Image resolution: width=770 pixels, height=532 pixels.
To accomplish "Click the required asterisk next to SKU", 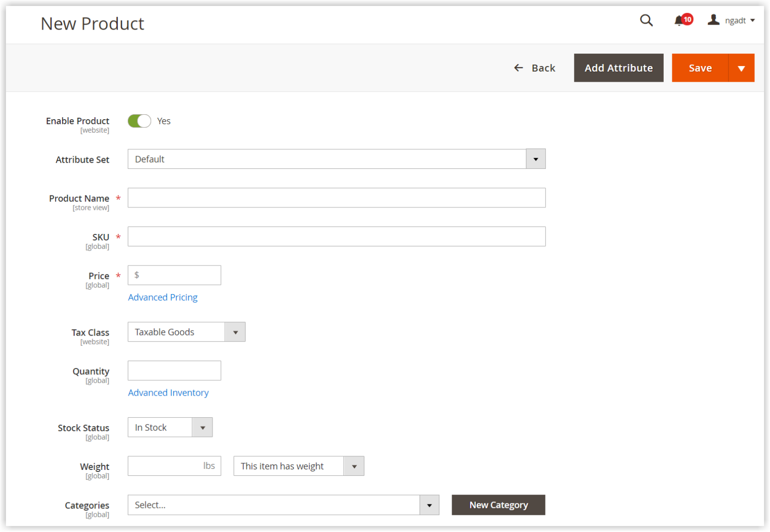I will click(x=118, y=236).
